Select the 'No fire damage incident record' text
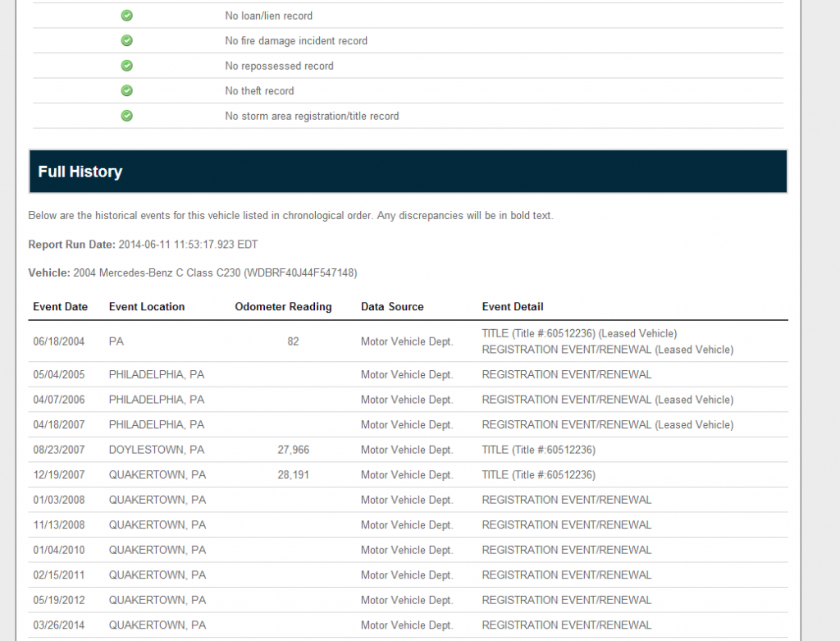Viewport: 840px width, 641px height. click(296, 41)
